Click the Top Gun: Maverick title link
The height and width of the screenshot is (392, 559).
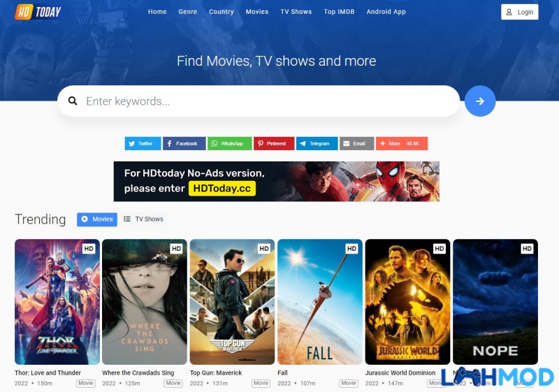(216, 372)
